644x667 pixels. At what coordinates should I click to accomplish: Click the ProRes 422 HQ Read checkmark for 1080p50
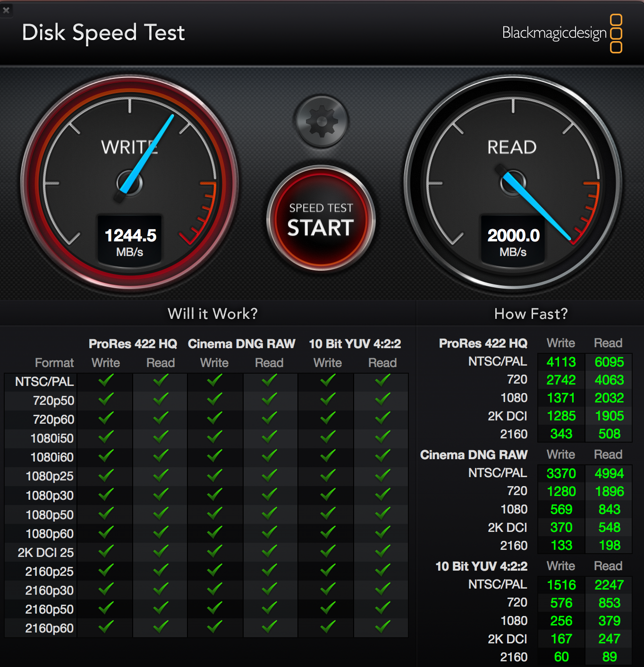click(161, 513)
